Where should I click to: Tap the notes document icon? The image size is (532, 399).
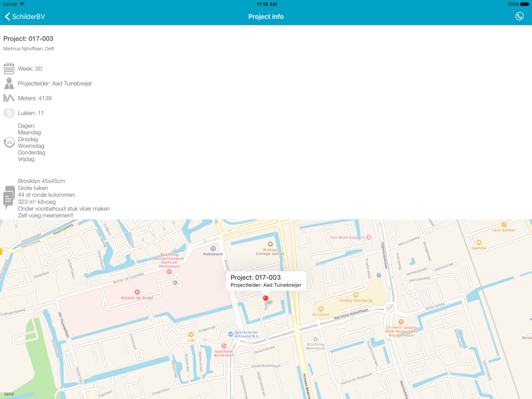pos(9,197)
